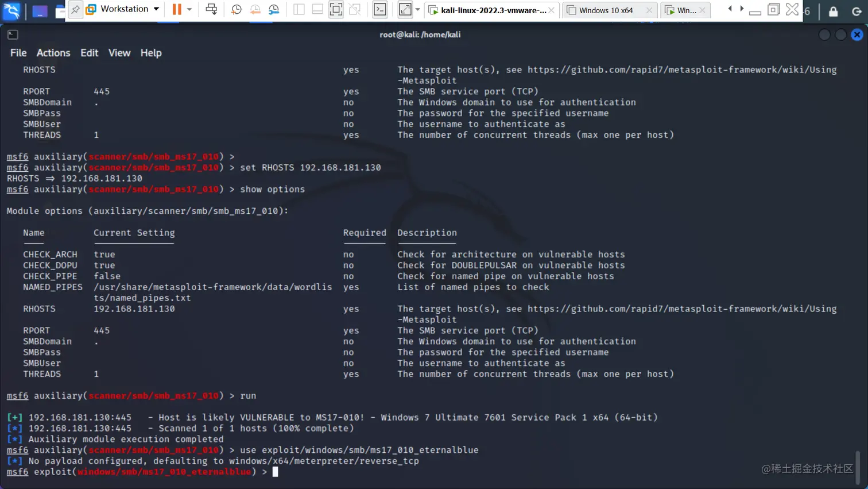Click the 'use exploit/windows/smb/ms17_010_eternalblue' command

click(x=359, y=451)
